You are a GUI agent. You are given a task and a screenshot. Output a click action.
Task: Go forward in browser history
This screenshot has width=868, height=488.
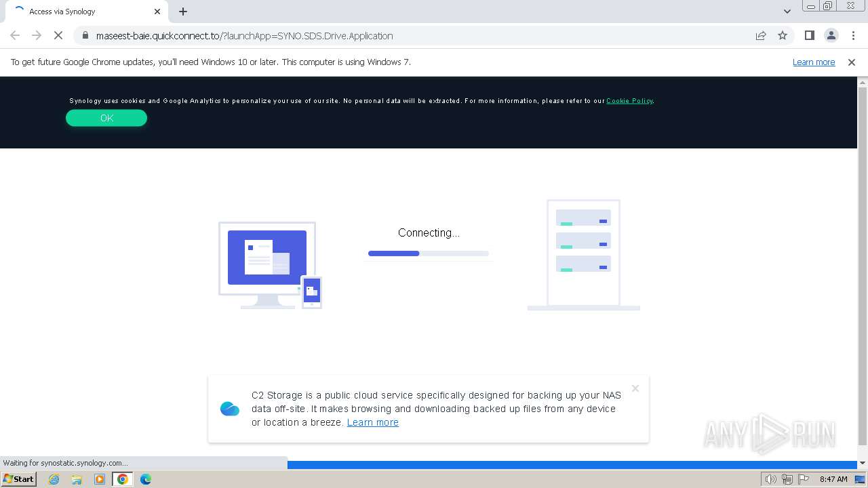coord(37,36)
